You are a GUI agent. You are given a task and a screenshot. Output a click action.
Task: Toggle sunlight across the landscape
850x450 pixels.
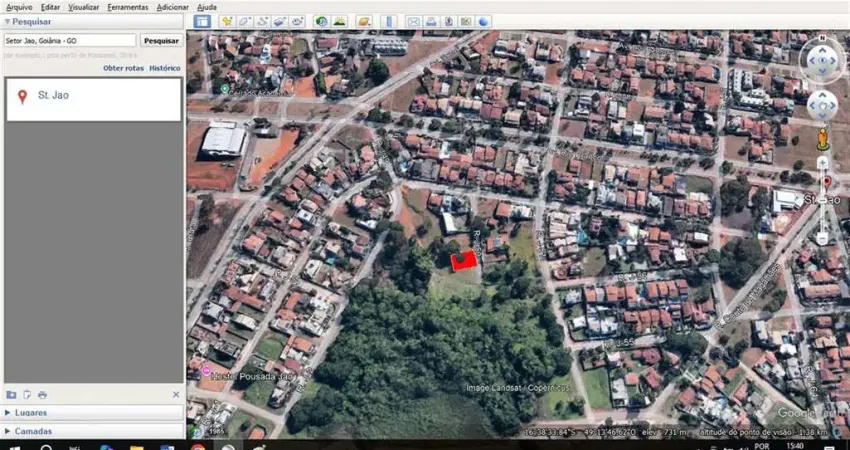tap(339, 21)
